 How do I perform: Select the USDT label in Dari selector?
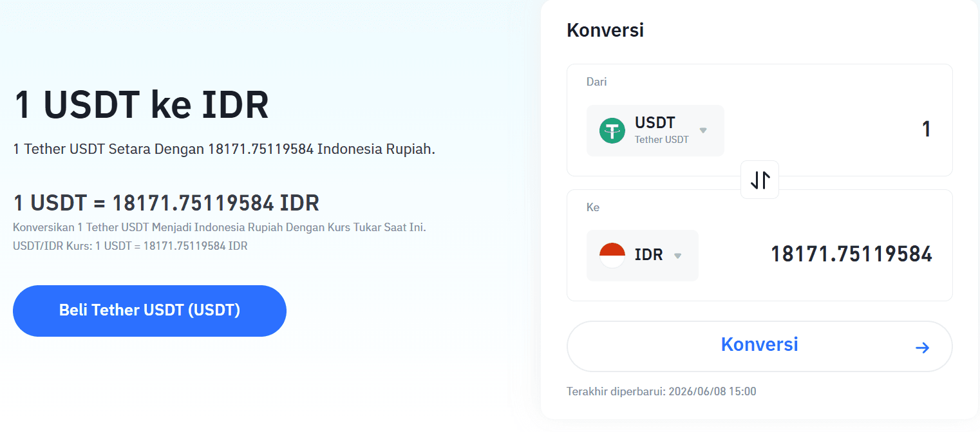655,122
